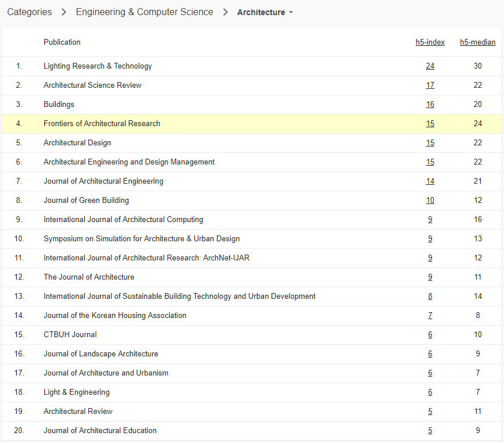The width and height of the screenshot is (504, 443).
Task: Select 'Journal of Landscape Architecture' title
Action: click(101, 354)
